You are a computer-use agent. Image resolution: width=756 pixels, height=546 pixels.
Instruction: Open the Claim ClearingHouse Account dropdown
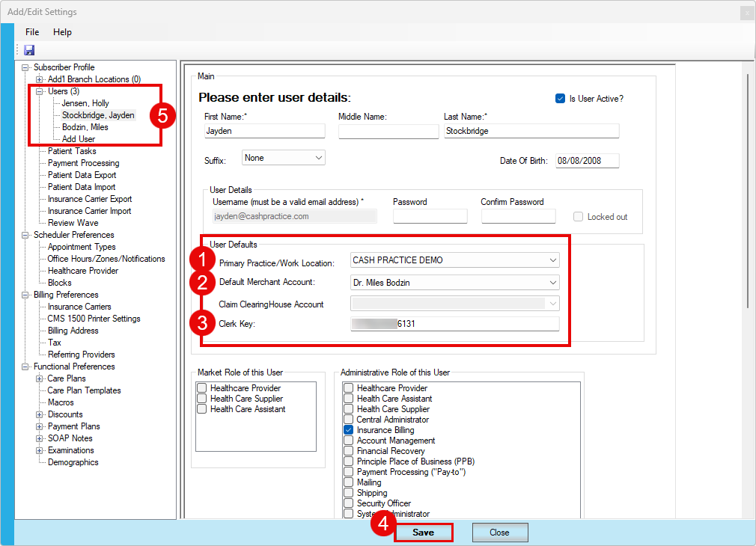[454, 304]
